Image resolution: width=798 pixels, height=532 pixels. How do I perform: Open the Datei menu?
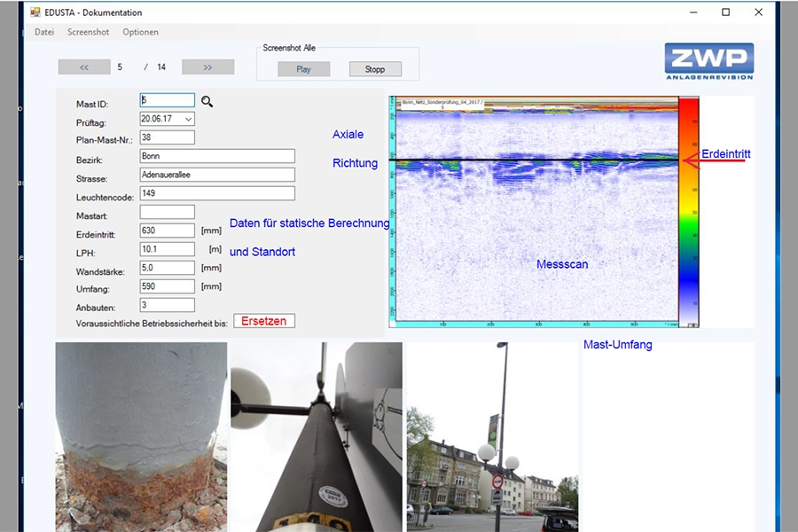click(x=44, y=32)
